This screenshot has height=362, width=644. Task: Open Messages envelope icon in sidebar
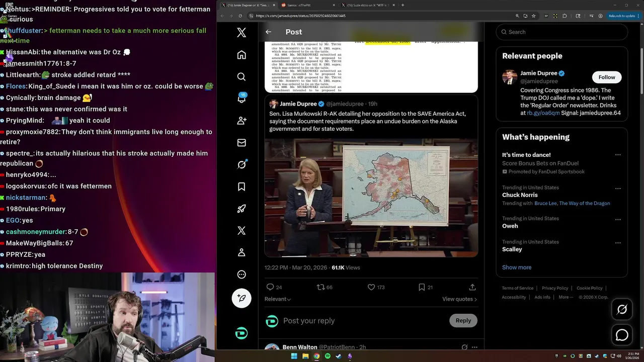242,143
